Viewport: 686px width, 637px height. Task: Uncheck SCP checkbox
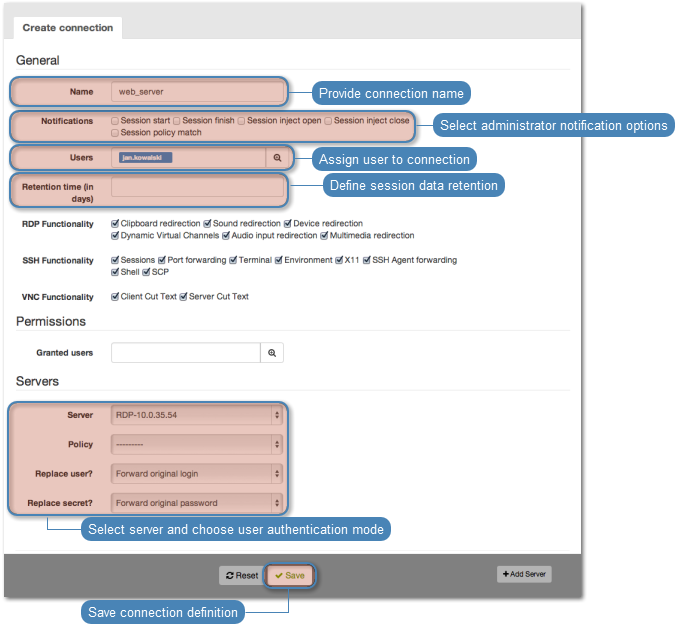[x=146, y=272]
